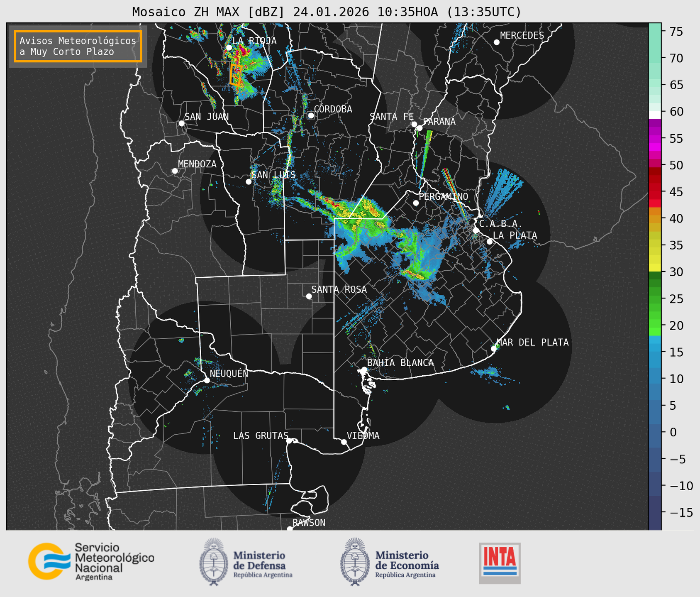The width and height of the screenshot is (700, 597).
Task: Select the Mendoza city marker dot
Action: 175,171
